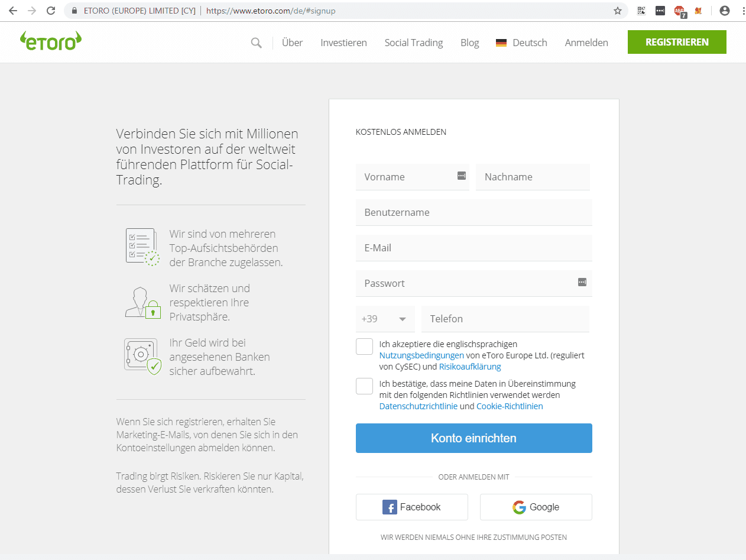Click the password manager icon in Passwort field
The image size is (746, 560).
(x=582, y=283)
